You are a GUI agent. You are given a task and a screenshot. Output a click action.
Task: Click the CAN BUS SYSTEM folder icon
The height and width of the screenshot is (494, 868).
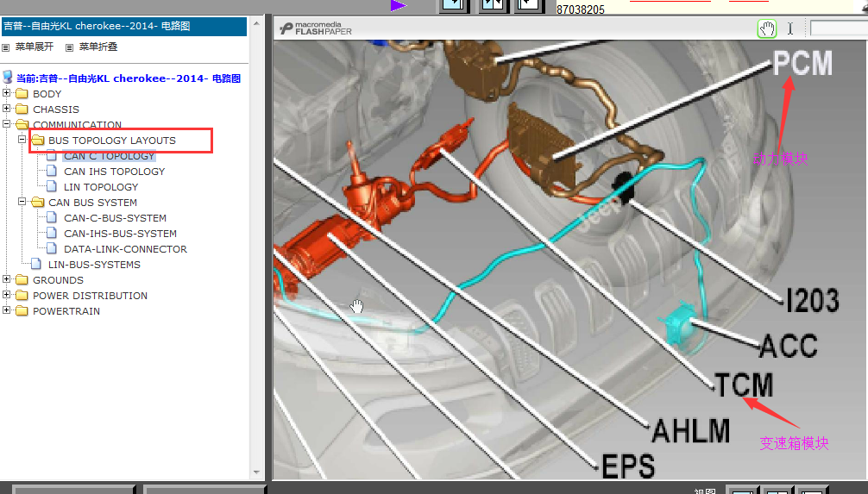click(x=38, y=202)
